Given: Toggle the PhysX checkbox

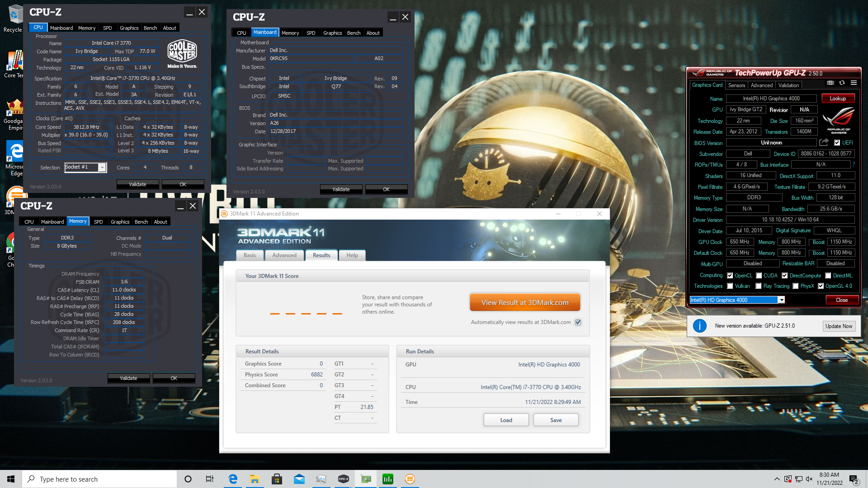Looking at the screenshot, I should 796,286.
